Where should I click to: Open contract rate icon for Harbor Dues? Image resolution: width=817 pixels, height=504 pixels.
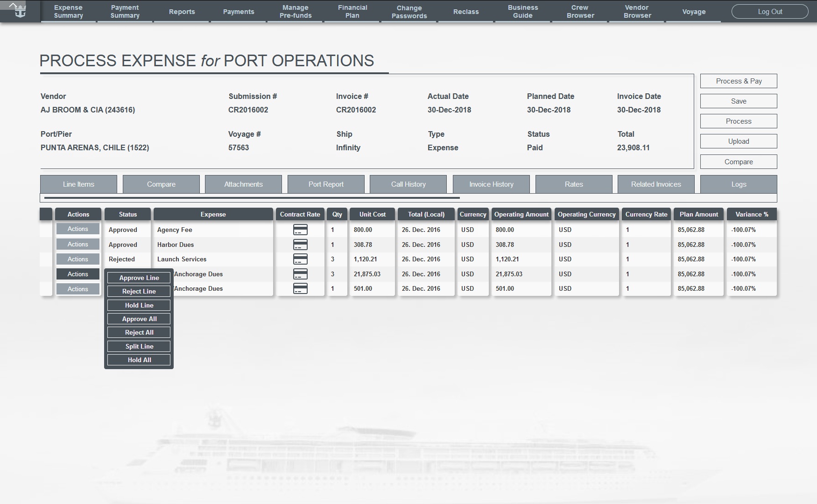point(300,245)
